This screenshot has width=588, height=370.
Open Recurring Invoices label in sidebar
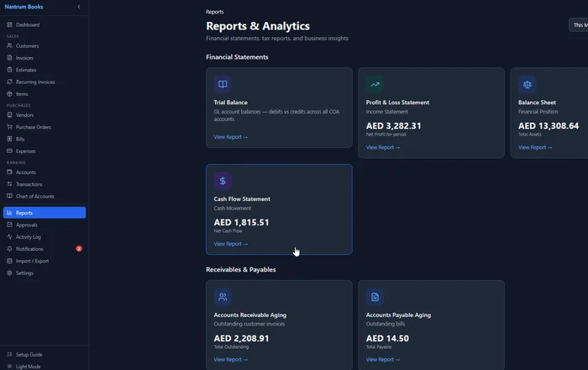[35, 82]
